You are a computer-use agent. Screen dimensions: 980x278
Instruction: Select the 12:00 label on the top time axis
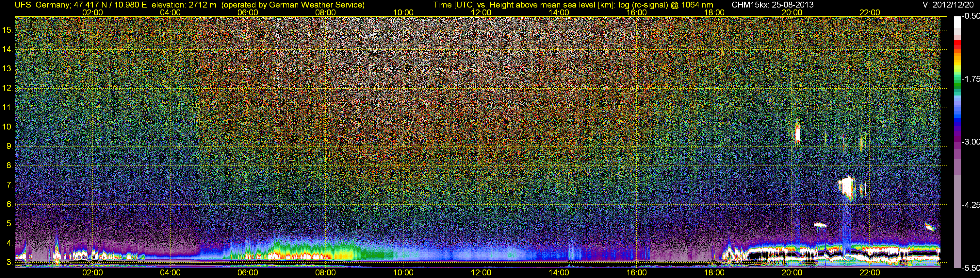pos(481,12)
